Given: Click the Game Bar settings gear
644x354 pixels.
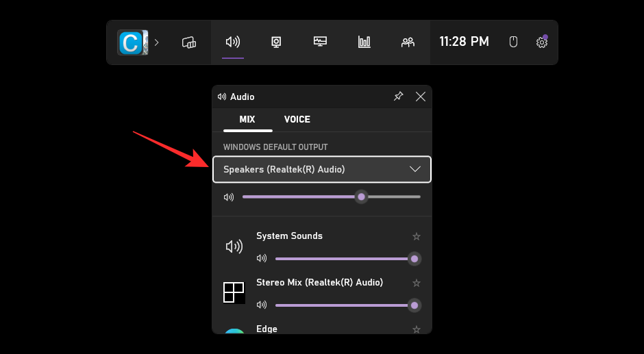Looking at the screenshot, I should pyautogui.click(x=541, y=42).
